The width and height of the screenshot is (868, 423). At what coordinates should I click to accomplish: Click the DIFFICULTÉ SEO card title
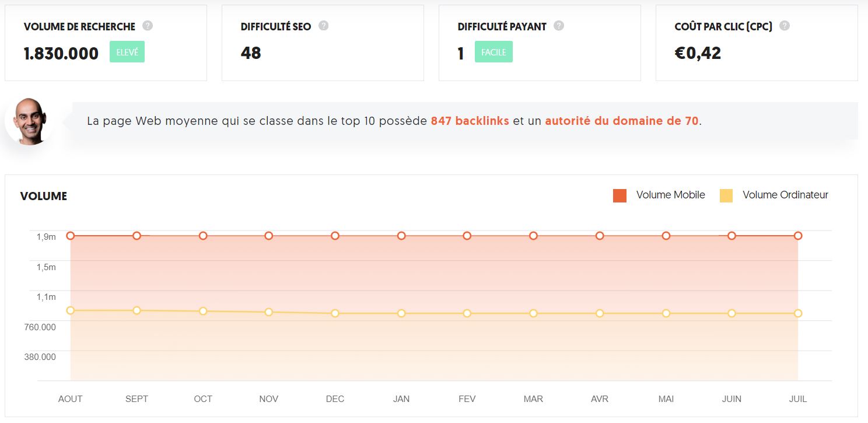coord(276,27)
